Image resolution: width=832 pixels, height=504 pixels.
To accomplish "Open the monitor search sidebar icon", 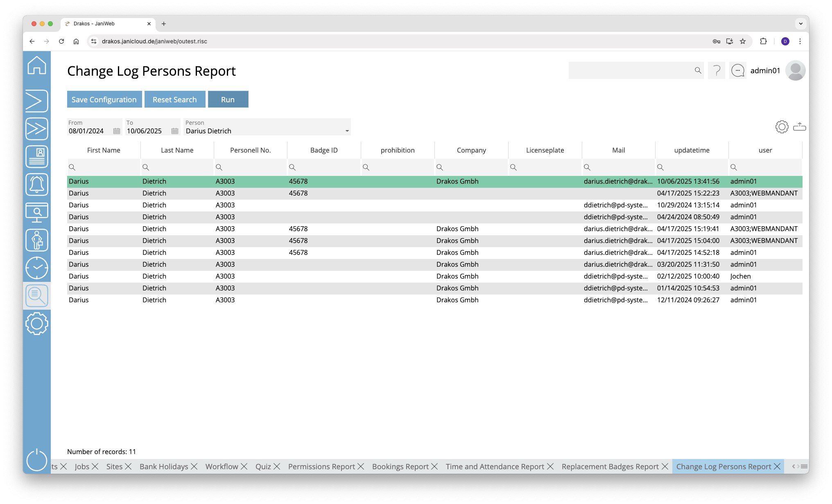I will pyautogui.click(x=37, y=212).
